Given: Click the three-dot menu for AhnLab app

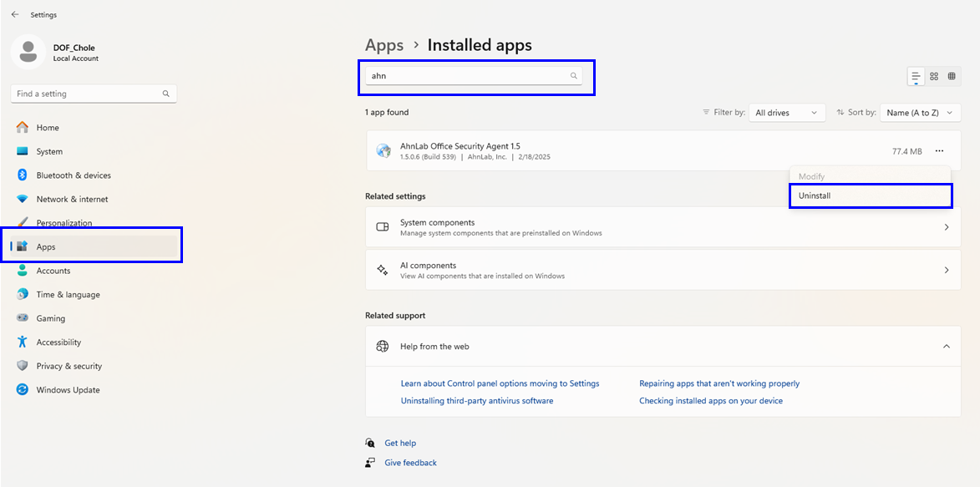Looking at the screenshot, I should pyautogui.click(x=939, y=151).
